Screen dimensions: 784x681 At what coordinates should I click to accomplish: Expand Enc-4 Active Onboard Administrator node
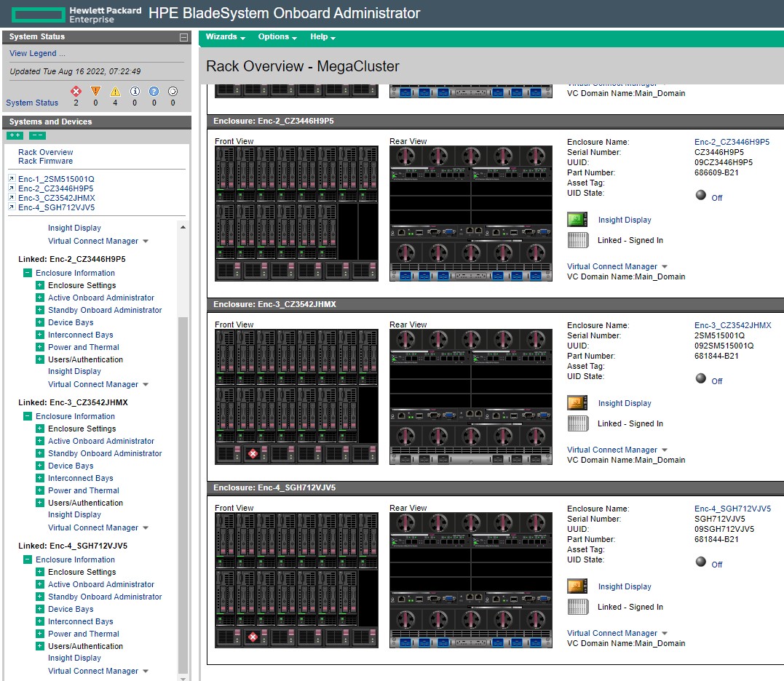click(x=40, y=584)
